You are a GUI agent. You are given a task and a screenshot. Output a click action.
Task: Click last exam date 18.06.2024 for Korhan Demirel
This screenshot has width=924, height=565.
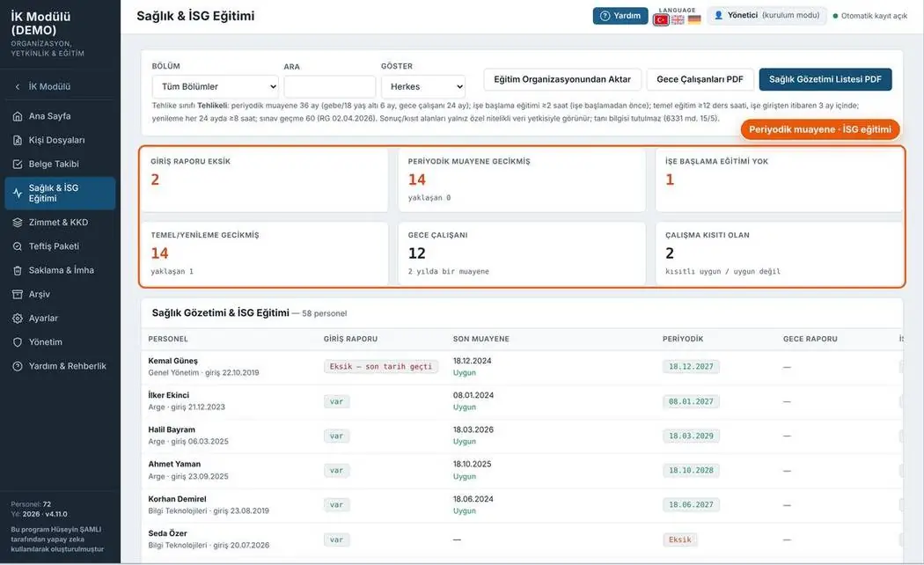tap(473, 499)
